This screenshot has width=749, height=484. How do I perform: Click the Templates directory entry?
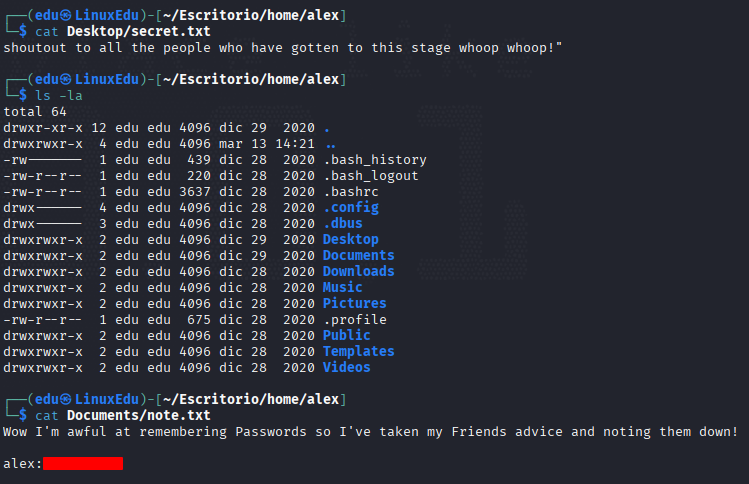click(x=359, y=352)
